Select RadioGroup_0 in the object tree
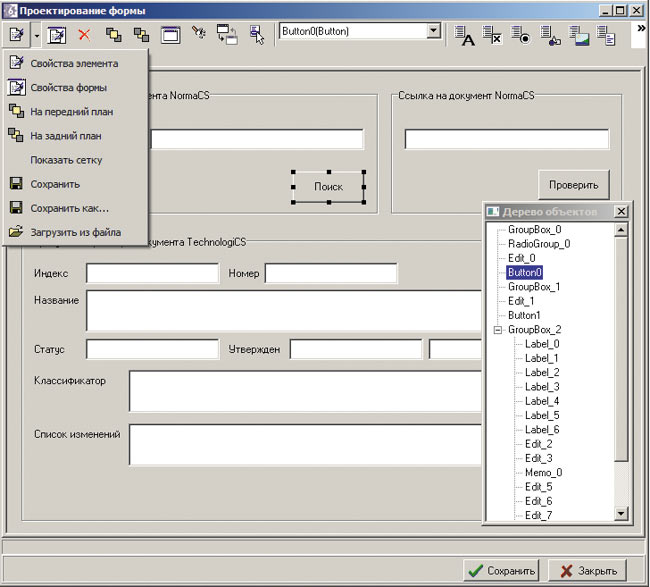 pos(538,243)
